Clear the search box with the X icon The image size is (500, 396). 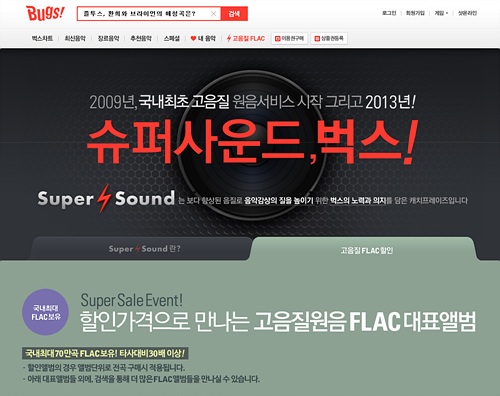tap(214, 14)
